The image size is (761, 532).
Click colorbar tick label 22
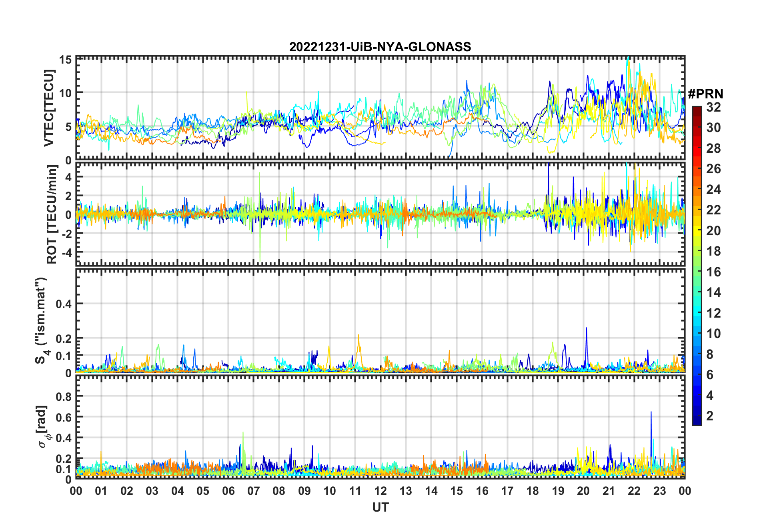[713, 210]
